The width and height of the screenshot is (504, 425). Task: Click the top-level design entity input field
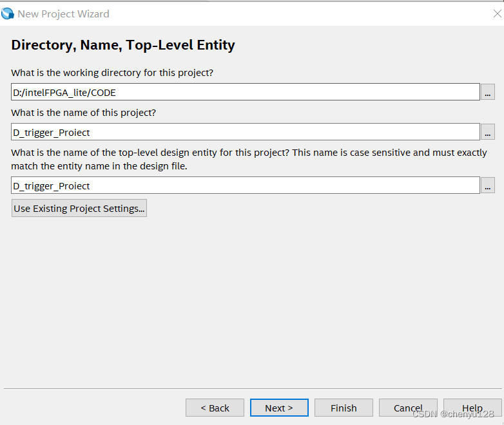point(246,185)
